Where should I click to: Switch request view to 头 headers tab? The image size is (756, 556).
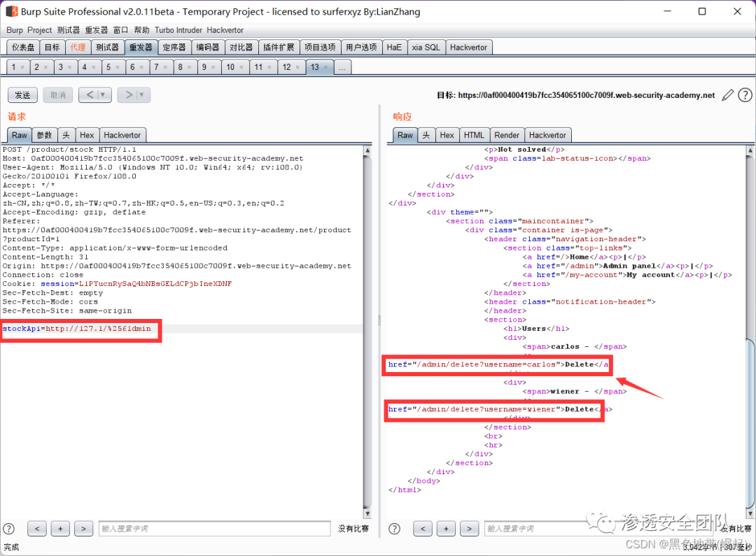66,136
